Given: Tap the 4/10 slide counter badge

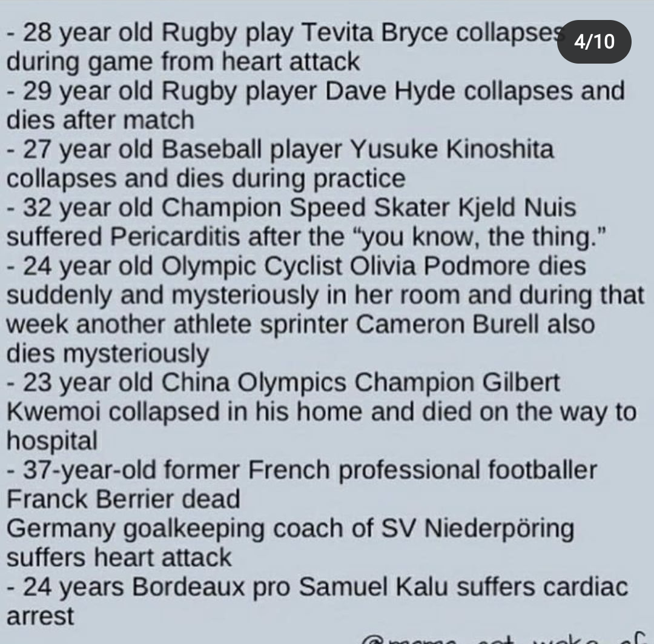Looking at the screenshot, I should 594,42.
